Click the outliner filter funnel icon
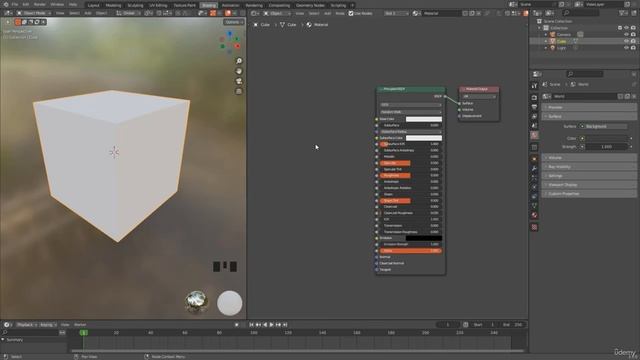 point(623,13)
